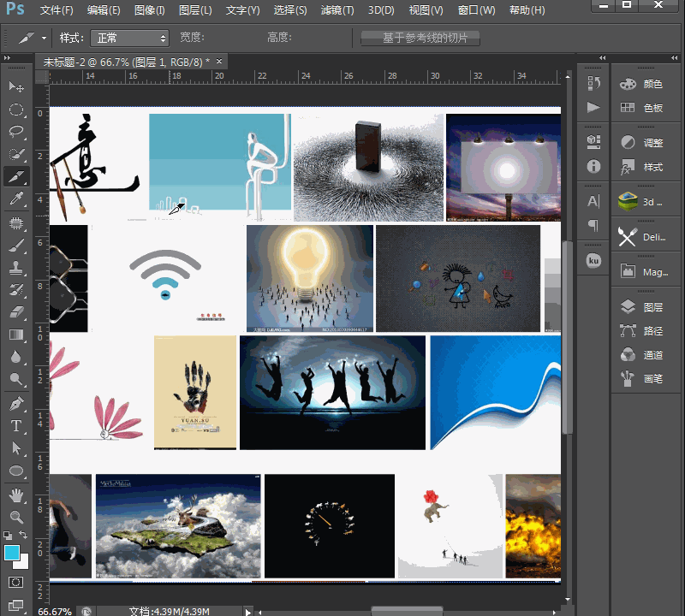Select the Hand tool
Screen dimensions: 685x616
point(16,495)
